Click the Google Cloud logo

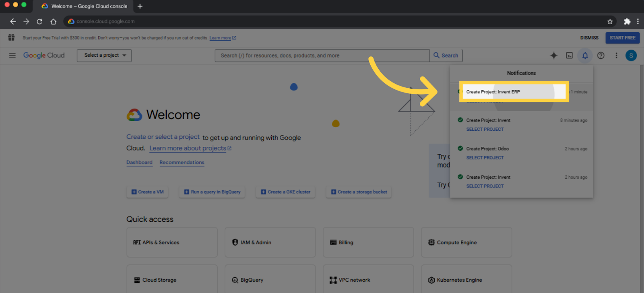pos(44,55)
